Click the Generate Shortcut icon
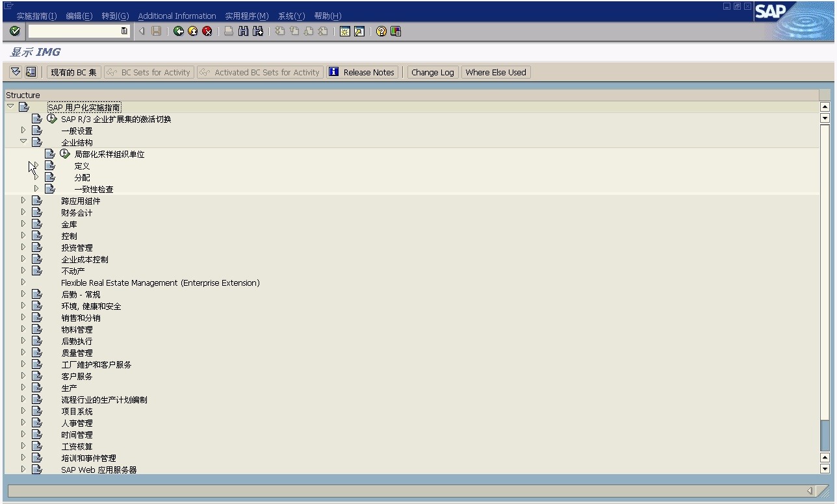Viewport: 837px width, 504px height. tap(359, 31)
